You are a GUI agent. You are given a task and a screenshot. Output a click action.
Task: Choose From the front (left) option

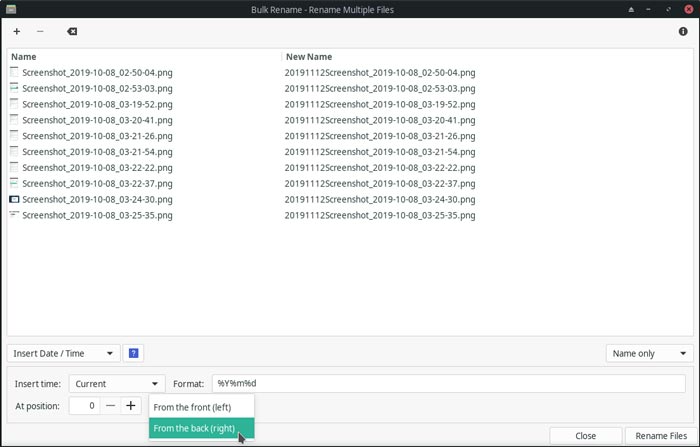click(x=201, y=407)
